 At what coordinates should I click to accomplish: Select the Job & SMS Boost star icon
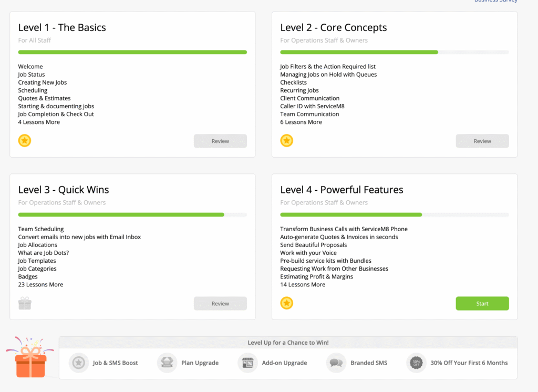(78, 363)
